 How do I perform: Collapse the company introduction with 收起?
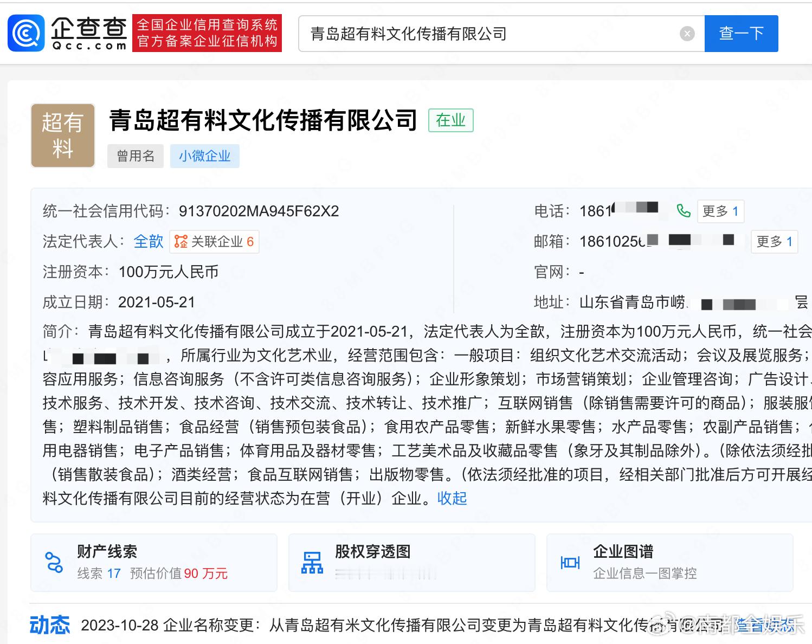click(x=452, y=498)
